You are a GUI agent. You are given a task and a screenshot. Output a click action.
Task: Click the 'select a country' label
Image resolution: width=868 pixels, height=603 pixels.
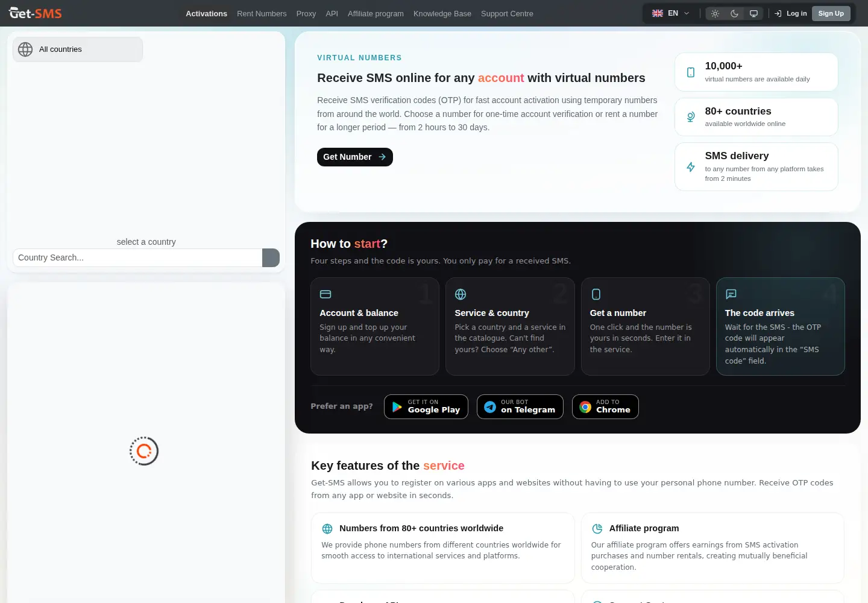pos(146,242)
